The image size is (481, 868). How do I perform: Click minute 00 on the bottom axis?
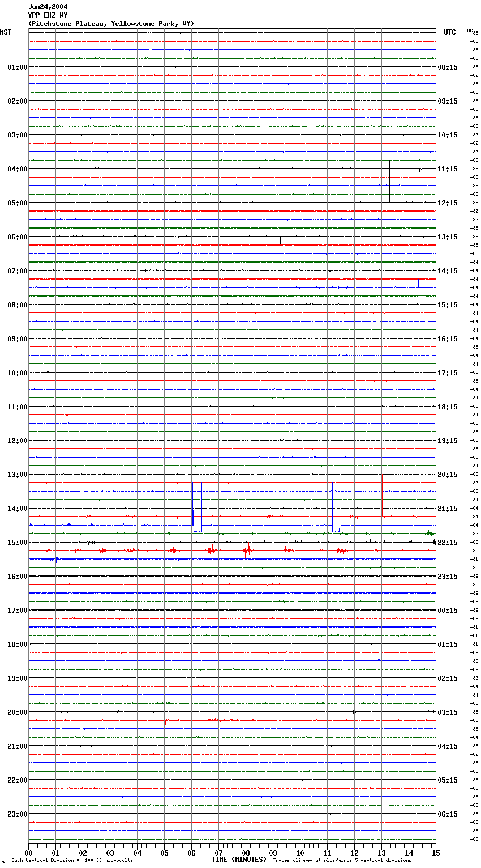[29, 853]
